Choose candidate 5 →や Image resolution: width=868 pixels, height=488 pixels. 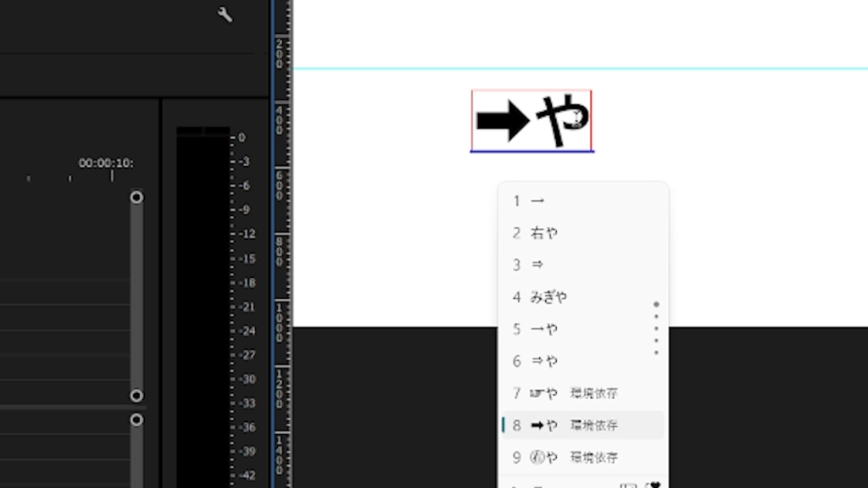583,330
